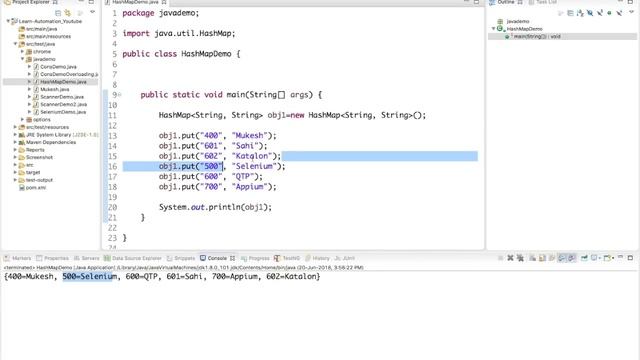Toggle Hide Local Types in Outline toolbar
640x360 pixels.
(619, 13)
